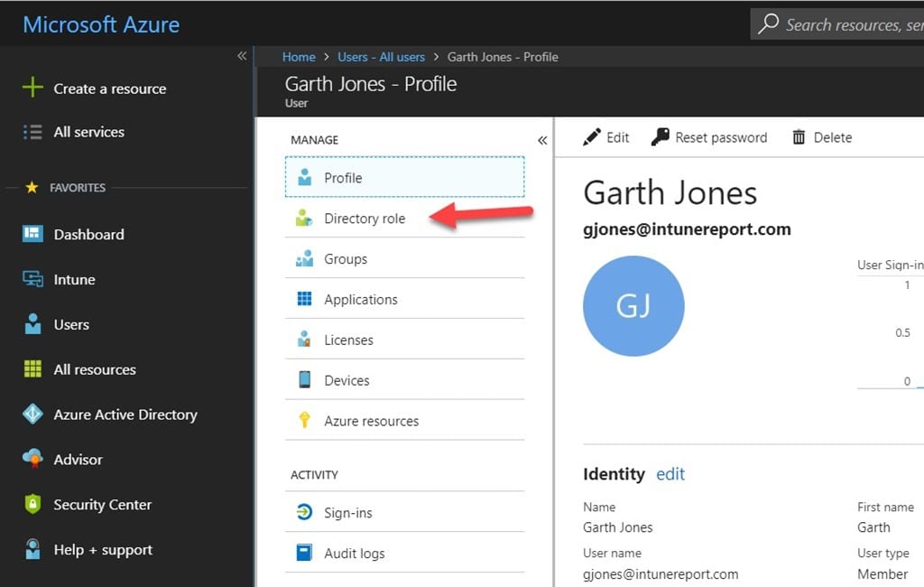Viewport: 924px width, 587px height.
Task: Focus the Search resources input field
Action: tap(836, 24)
